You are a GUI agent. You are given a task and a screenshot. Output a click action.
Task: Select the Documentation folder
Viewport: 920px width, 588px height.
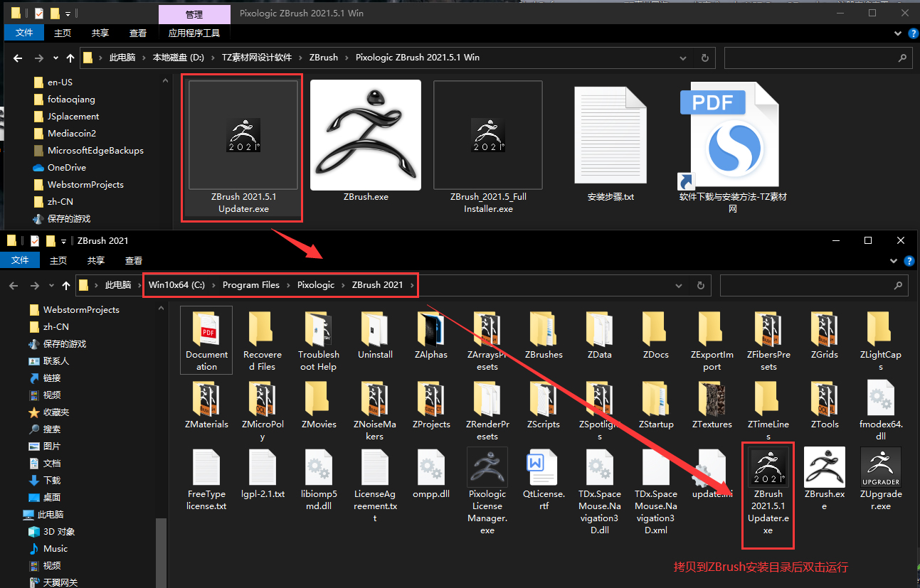pyautogui.click(x=206, y=340)
